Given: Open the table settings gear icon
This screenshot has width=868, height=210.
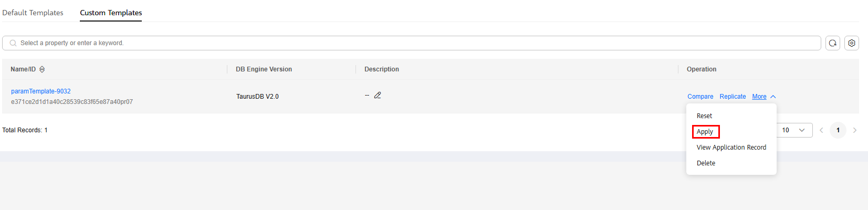Looking at the screenshot, I should 852,43.
